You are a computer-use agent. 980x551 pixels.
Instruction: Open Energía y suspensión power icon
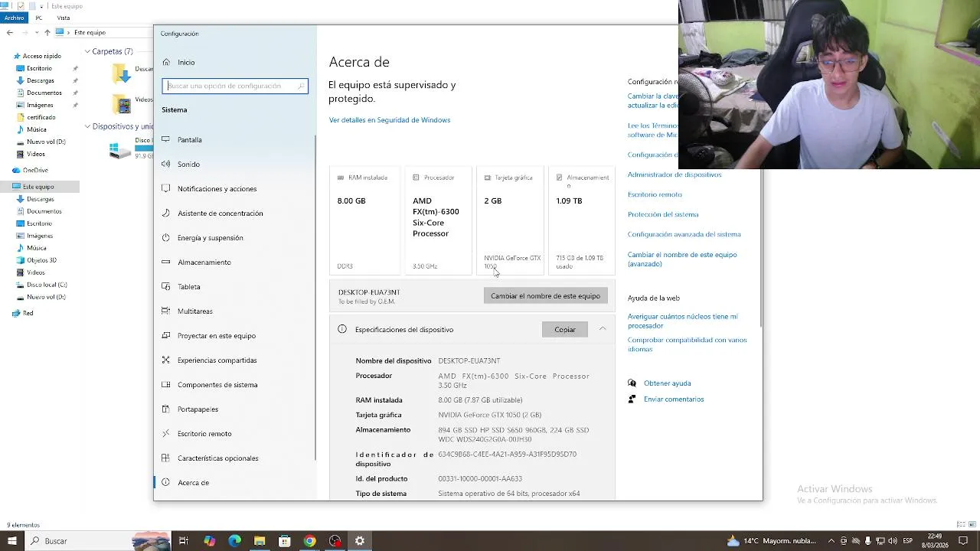point(166,237)
